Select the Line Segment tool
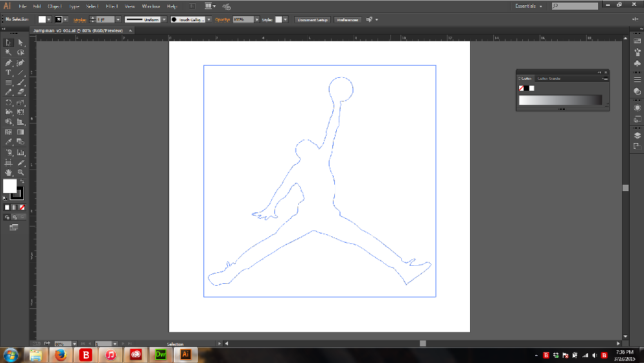Image resolution: width=644 pixels, height=363 pixels. 21,73
